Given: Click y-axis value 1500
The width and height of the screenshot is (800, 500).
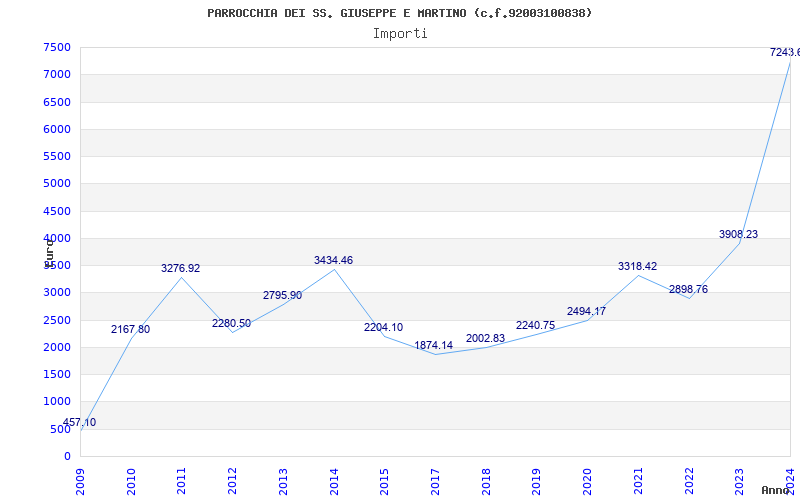Looking at the screenshot, I should [x=57, y=374].
